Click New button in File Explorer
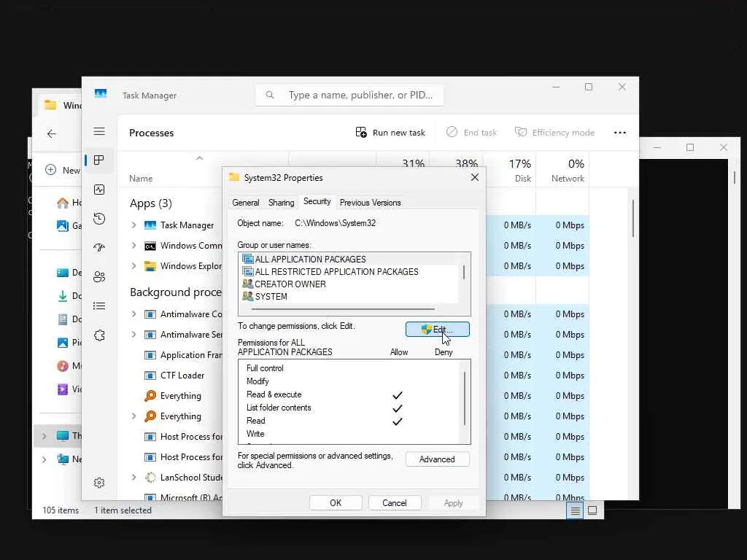This screenshot has width=747, height=560. point(63,170)
